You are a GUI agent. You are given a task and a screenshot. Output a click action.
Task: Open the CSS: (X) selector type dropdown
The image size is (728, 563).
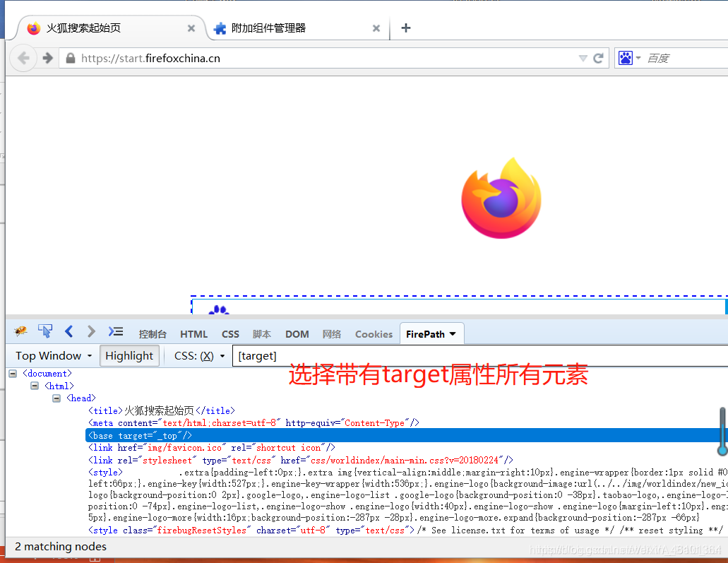coord(200,356)
